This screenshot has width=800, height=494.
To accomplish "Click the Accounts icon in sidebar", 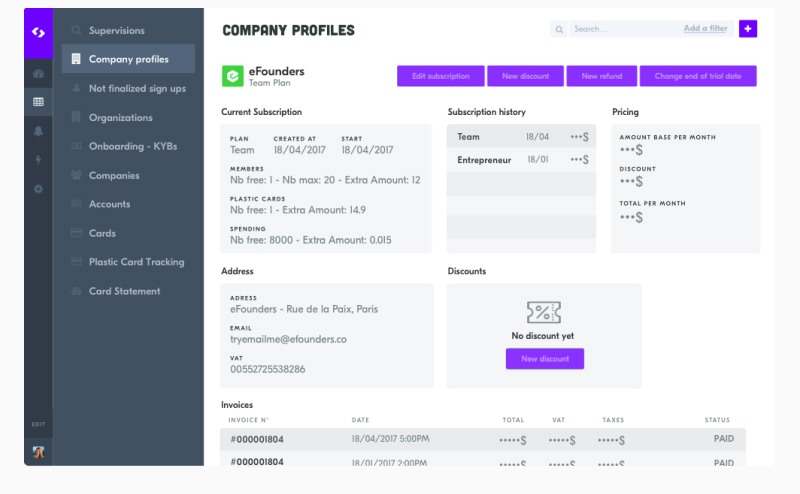I will click(x=76, y=204).
